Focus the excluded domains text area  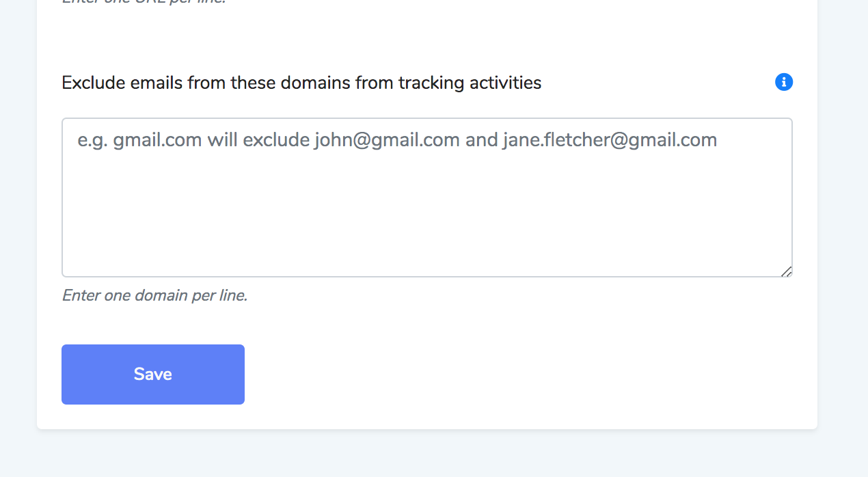tap(427, 197)
